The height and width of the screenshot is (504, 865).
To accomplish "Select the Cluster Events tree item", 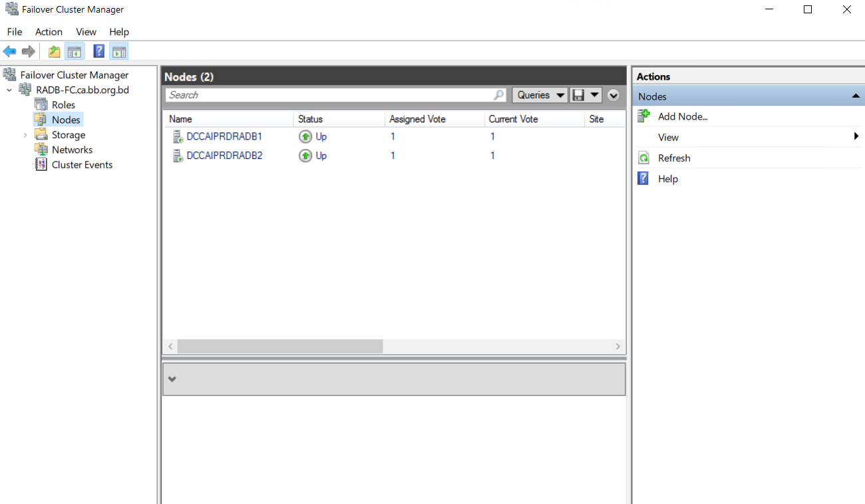I will (82, 165).
